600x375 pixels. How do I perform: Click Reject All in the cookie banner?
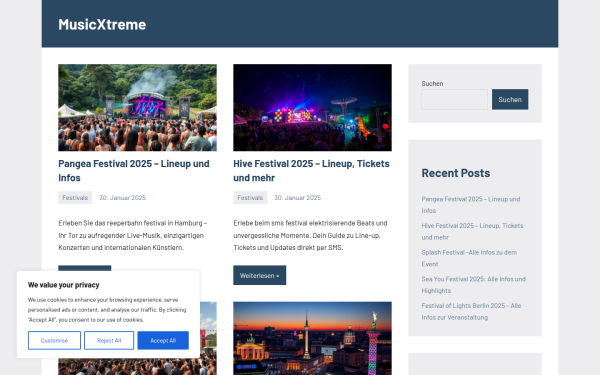[x=109, y=341]
